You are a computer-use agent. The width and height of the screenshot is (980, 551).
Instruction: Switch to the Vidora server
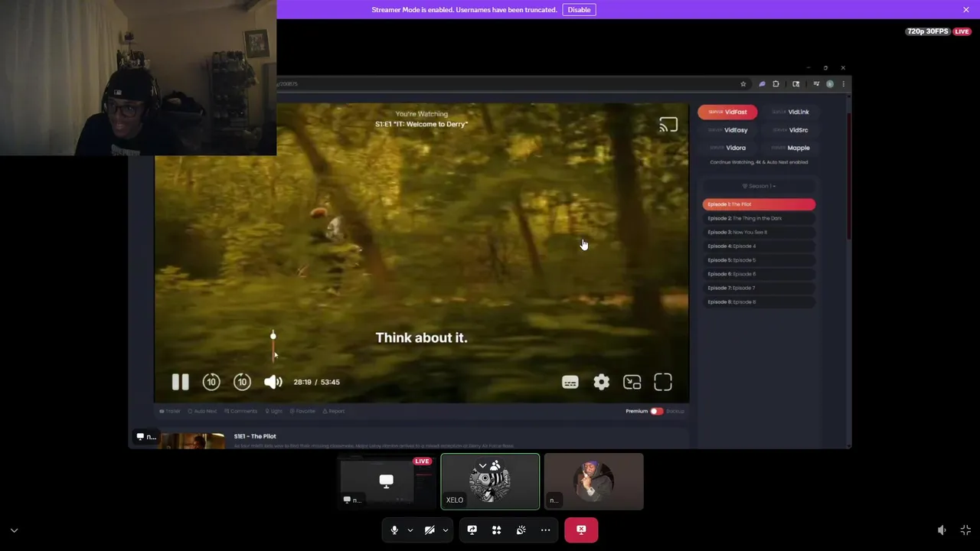[x=727, y=148]
